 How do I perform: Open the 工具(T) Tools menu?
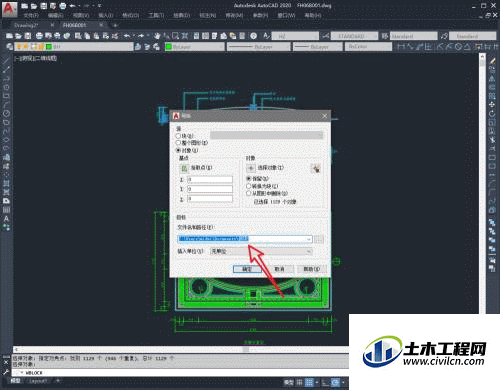tap(156, 15)
